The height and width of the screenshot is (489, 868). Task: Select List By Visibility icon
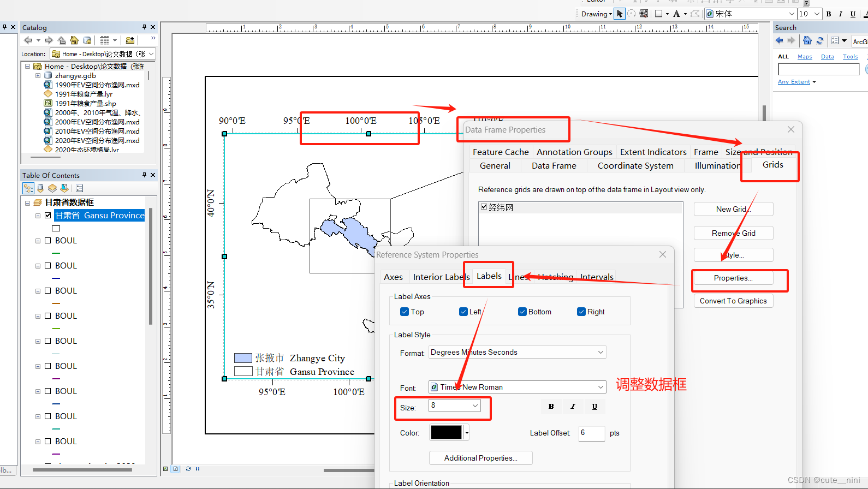click(52, 188)
